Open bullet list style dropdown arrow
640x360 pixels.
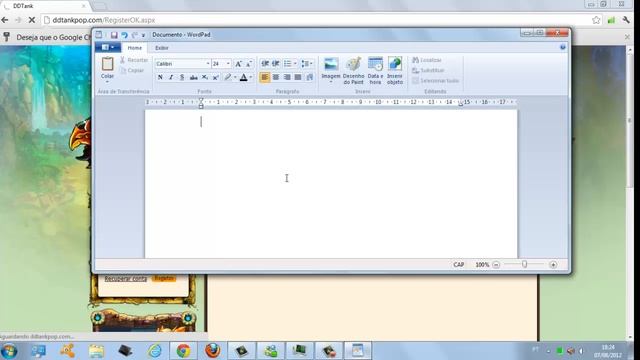(x=295, y=64)
